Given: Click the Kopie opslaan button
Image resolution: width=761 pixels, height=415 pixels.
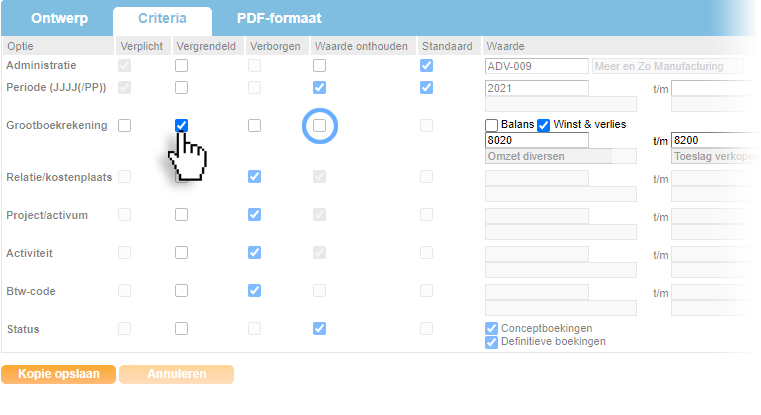Looking at the screenshot, I should coord(58,374).
